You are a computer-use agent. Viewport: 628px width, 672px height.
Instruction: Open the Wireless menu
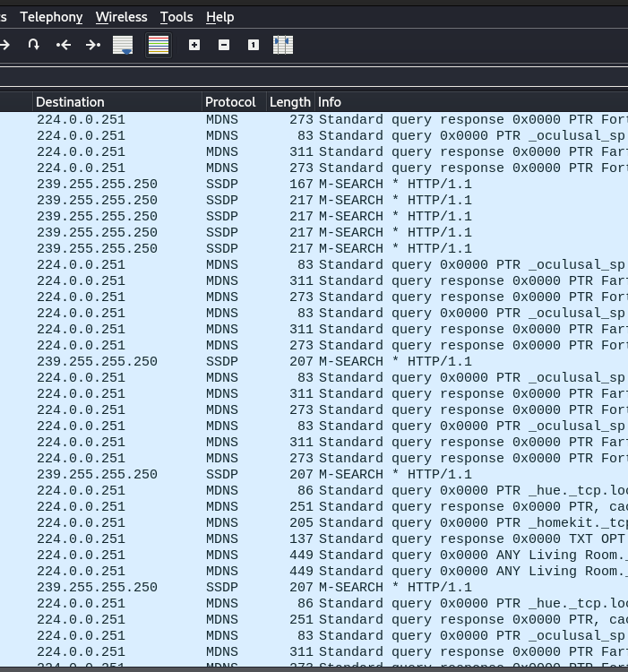(x=122, y=17)
